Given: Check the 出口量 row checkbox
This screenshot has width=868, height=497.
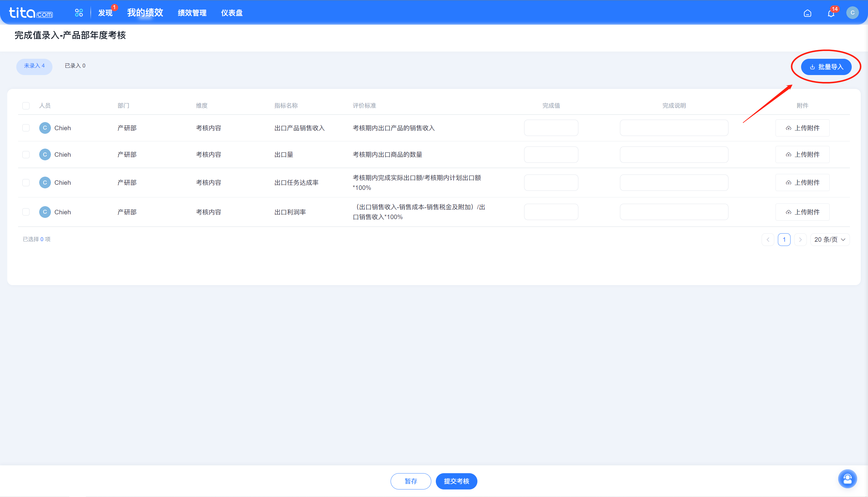Looking at the screenshot, I should pyautogui.click(x=26, y=154).
